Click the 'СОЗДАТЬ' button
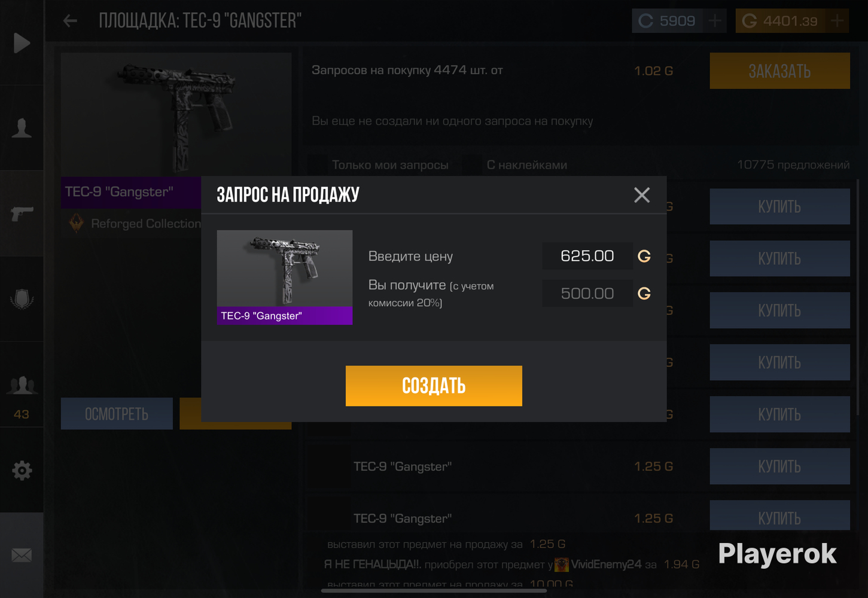The image size is (868, 598). coord(434,386)
